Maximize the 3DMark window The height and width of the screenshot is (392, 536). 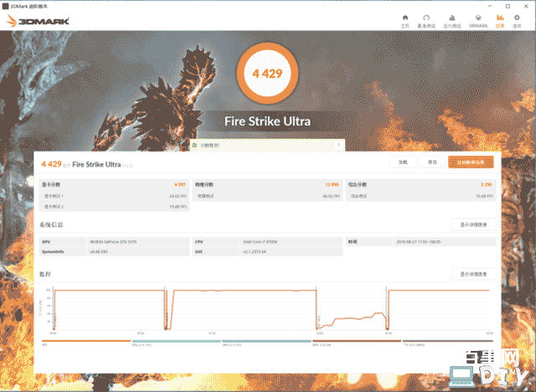coord(508,6)
